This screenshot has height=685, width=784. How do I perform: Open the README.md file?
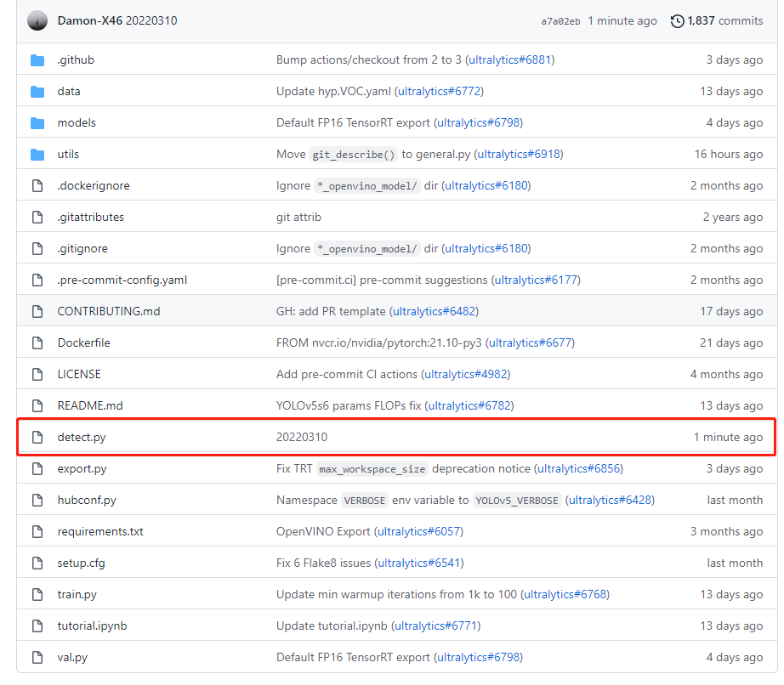click(x=90, y=406)
